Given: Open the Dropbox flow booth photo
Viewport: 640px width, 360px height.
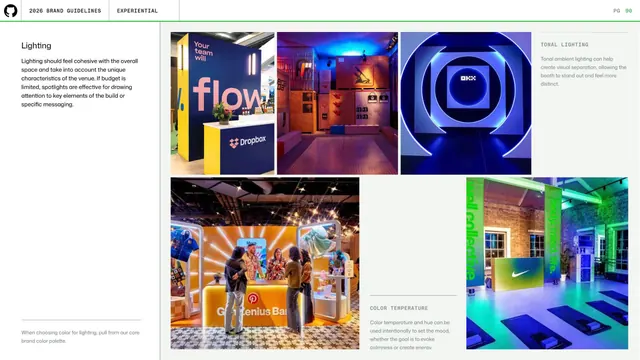Looking at the screenshot, I should tap(222, 103).
